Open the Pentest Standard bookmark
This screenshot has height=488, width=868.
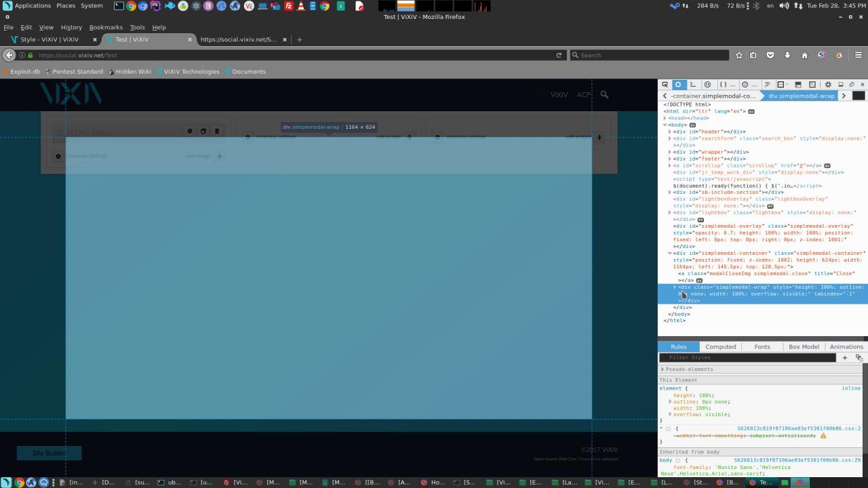pos(74,72)
